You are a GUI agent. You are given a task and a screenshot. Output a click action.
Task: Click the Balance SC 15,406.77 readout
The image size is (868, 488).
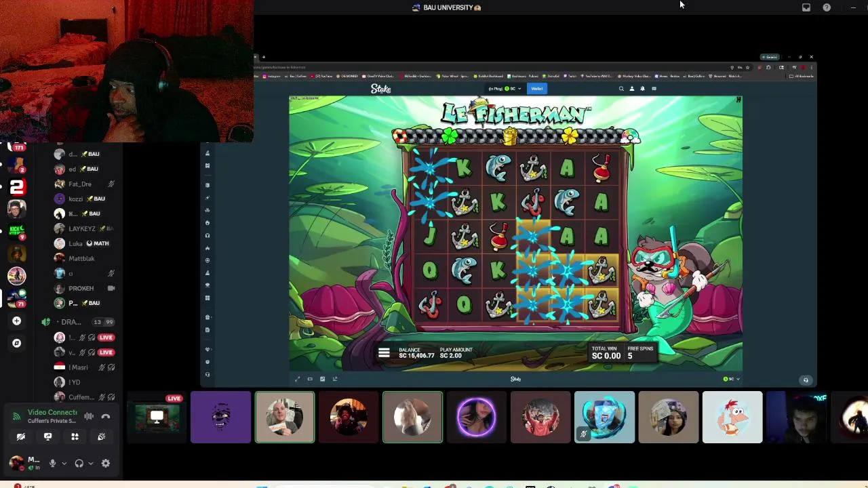click(416, 352)
